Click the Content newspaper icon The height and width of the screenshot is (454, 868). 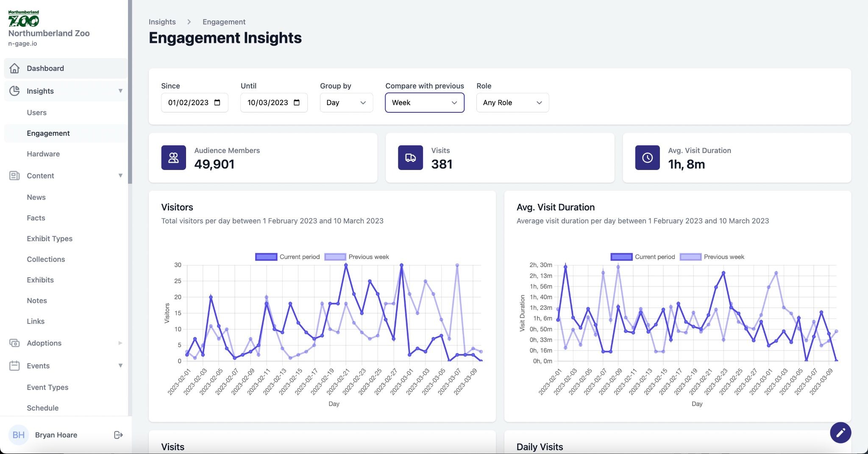tap(14, 175)
